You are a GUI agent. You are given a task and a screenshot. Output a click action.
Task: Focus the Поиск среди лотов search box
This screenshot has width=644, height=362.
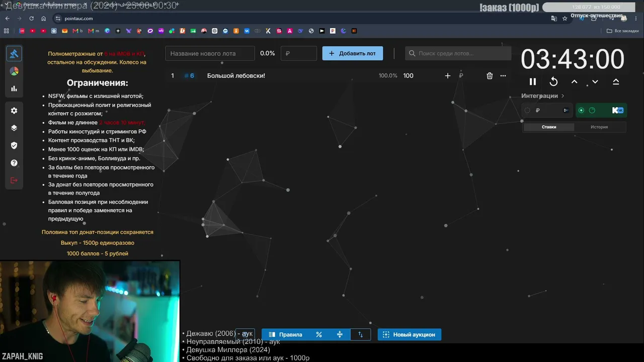tap(458, 53)
